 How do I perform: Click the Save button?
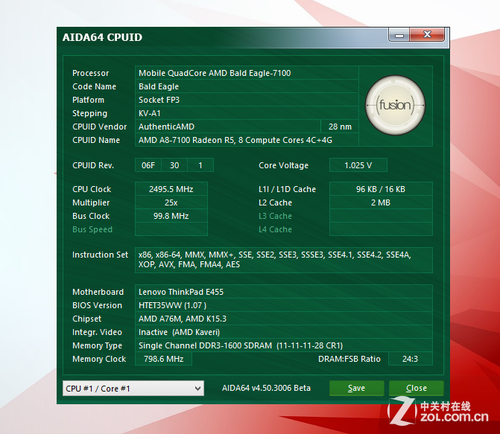pos(356,388)
